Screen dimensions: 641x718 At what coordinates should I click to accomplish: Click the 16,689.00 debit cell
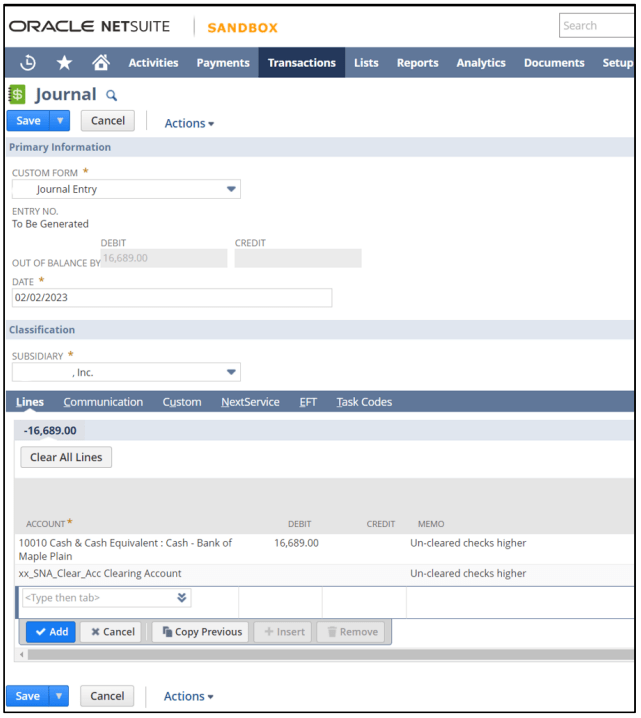296,543
